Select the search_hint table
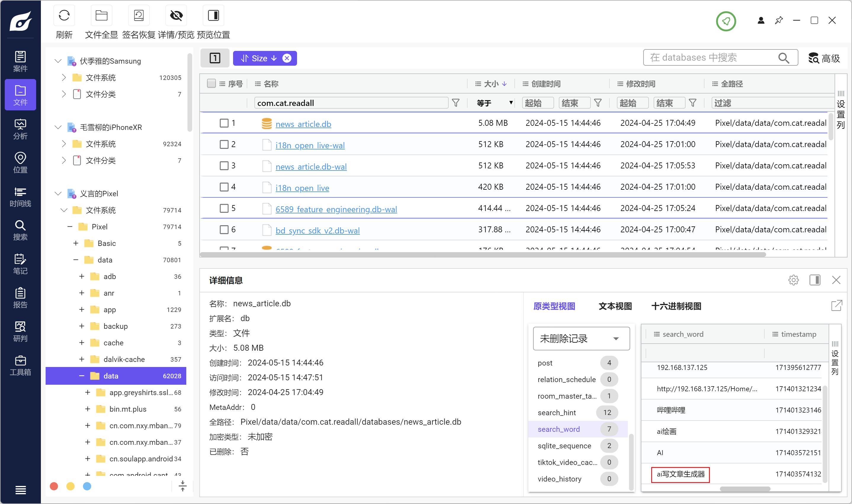Screen dimensions: 852x504 click(577, 412)
